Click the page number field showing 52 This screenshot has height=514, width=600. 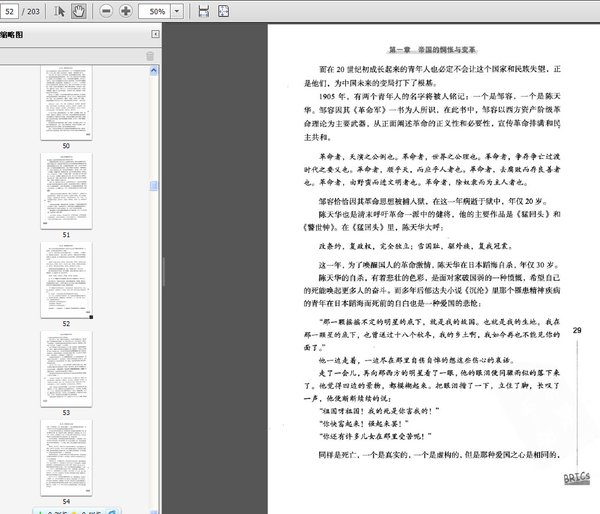click(x=9, y=11)
